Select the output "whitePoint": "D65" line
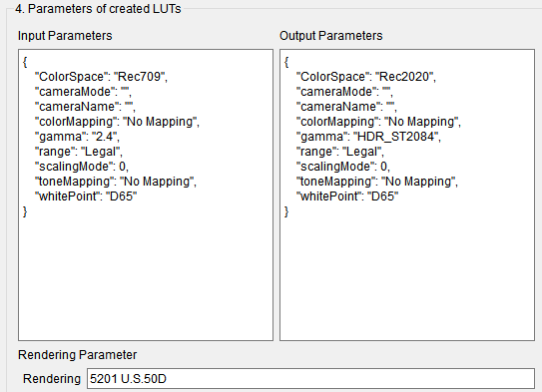Viewport: 542px width, 392px height. (x=347, y=196)
